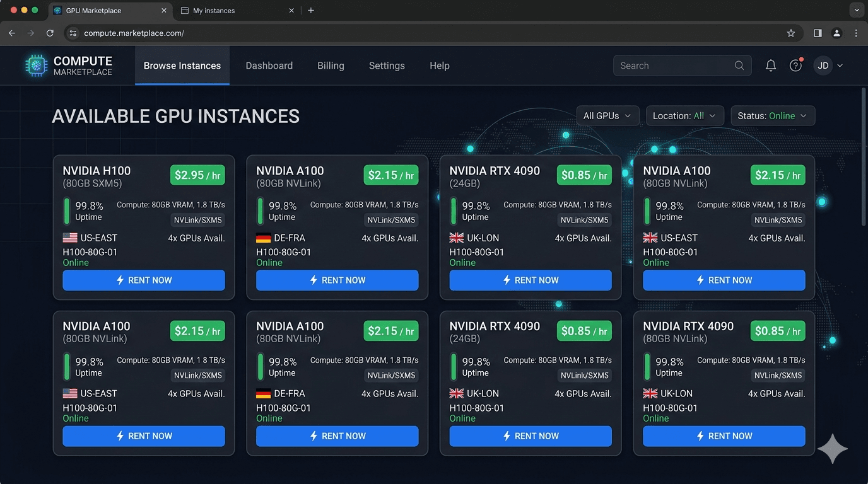The width and height of the screenshot is (868, 484).
Task: Expand the Location: All dropdown
Action: pos(684,115)
